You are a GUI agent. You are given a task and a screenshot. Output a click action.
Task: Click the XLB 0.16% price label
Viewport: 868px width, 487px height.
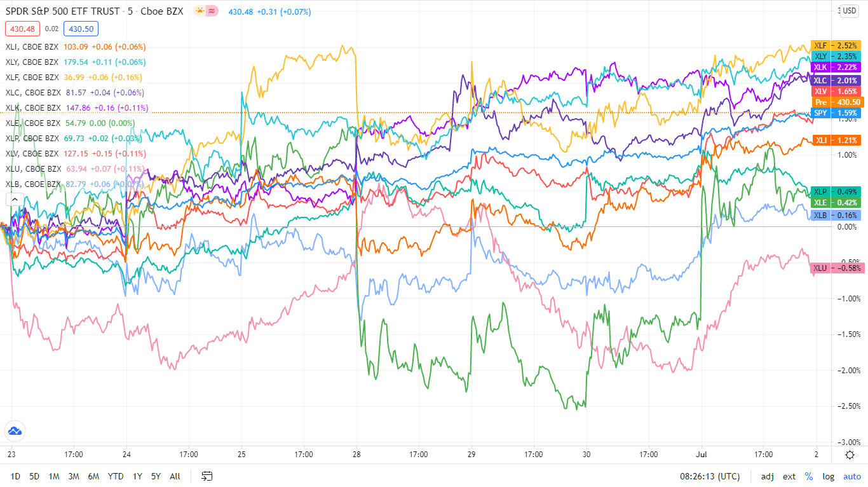tap(836, 216)
